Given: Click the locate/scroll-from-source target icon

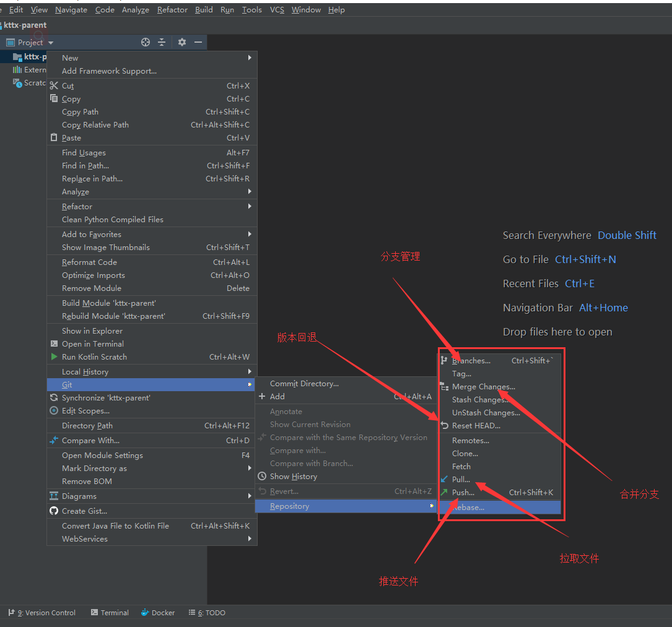Looking at the screenshot, I should click(146, 42).
